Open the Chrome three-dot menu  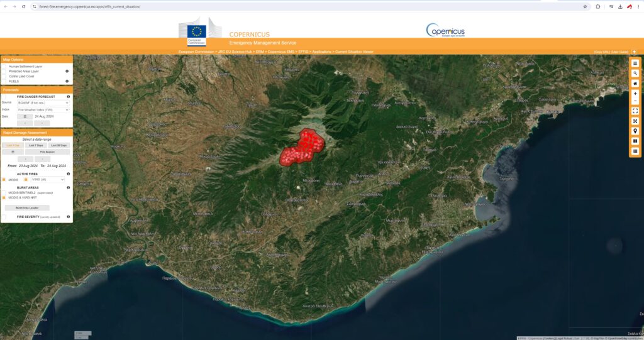[x=638, y=6]
